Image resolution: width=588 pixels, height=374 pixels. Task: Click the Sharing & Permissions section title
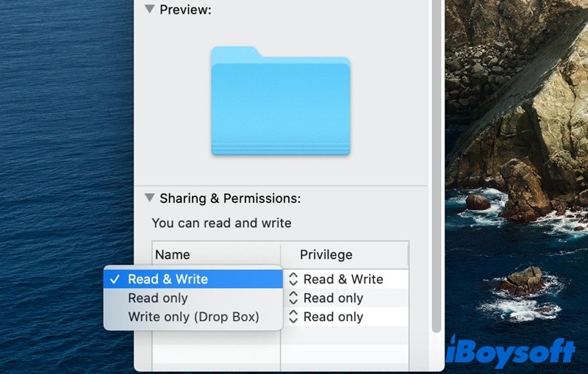click(230, 198)
